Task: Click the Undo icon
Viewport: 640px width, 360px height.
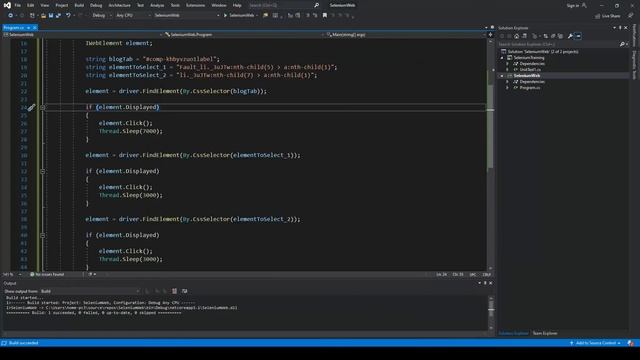Action: (x=68, y=16)
